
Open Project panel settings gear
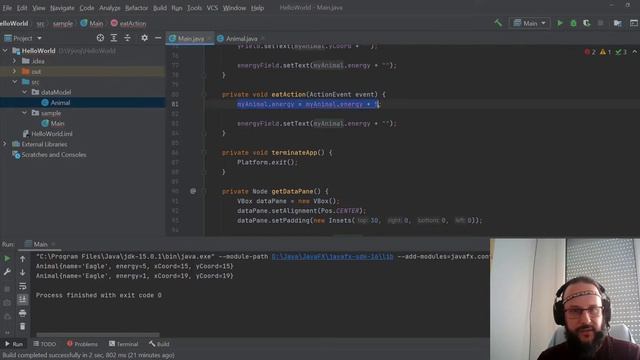click(144, 38)
